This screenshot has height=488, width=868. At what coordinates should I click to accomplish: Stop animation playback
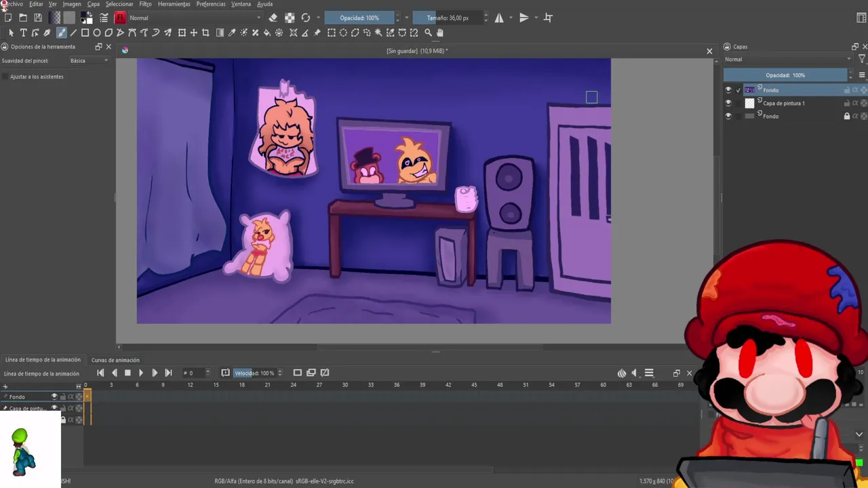coord(127,373)
